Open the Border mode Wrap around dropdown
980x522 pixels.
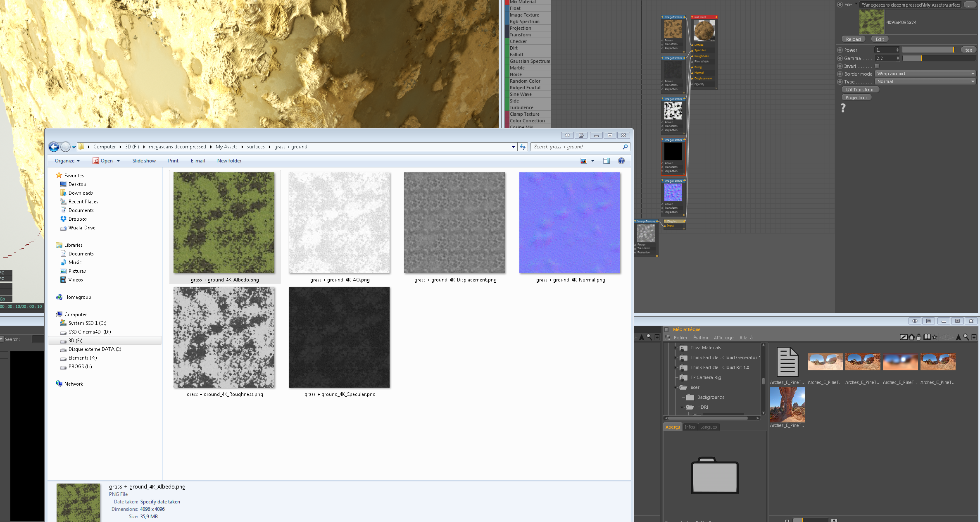(x=925, y=74)
